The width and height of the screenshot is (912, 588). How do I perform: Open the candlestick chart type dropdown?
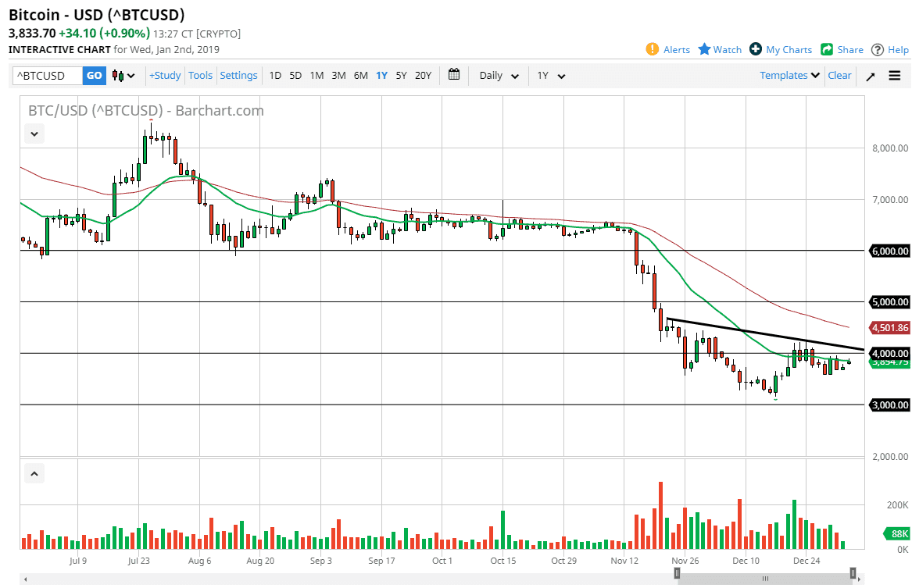[123, 76]
